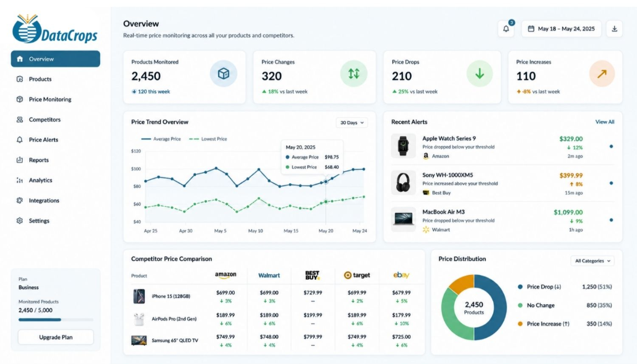Open the notifications bell icon

[506, 29]
